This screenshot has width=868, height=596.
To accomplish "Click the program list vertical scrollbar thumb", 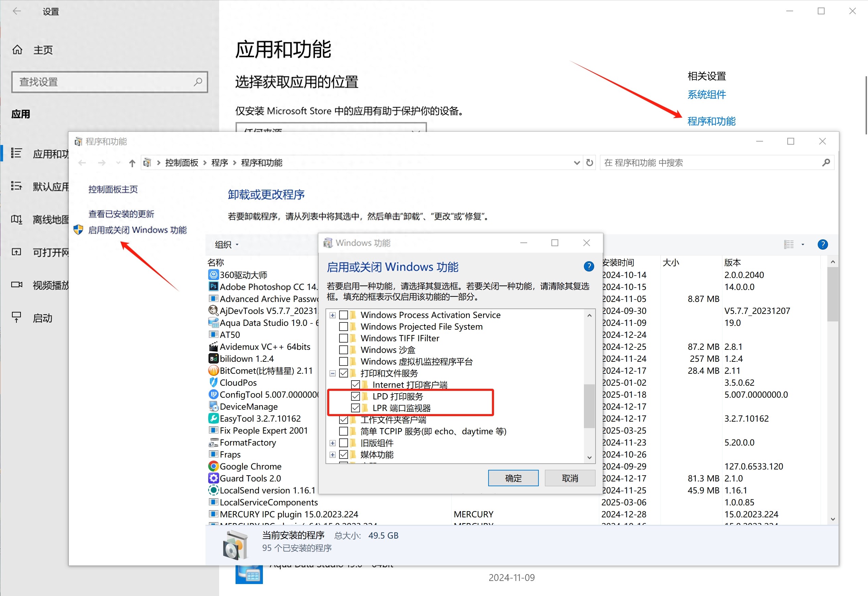I will pyautogui.click(x=832, y=294).
